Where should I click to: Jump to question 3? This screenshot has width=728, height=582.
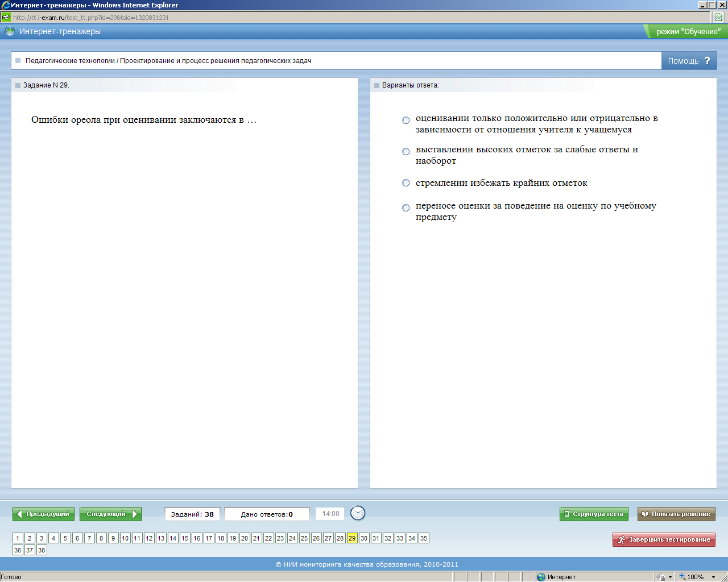(x=42, y=538)
